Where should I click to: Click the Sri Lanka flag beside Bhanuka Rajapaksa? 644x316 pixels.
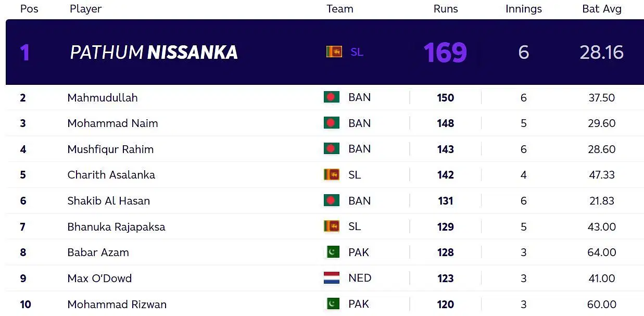tap(332, 226)
